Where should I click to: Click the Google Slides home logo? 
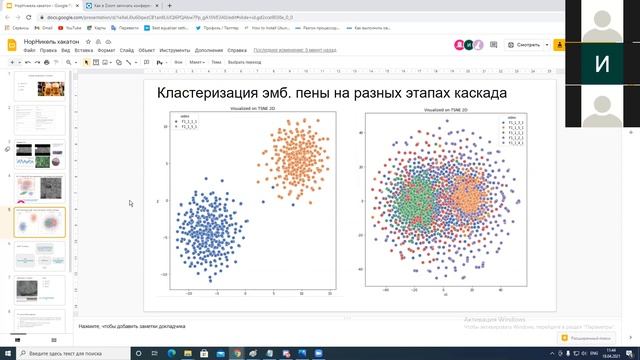tap(12, 44)
